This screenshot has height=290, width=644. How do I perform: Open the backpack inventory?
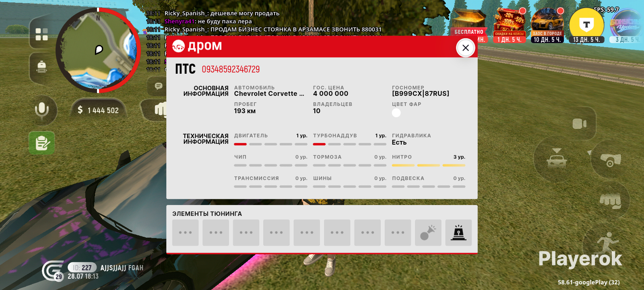click(x=41, y=66)
